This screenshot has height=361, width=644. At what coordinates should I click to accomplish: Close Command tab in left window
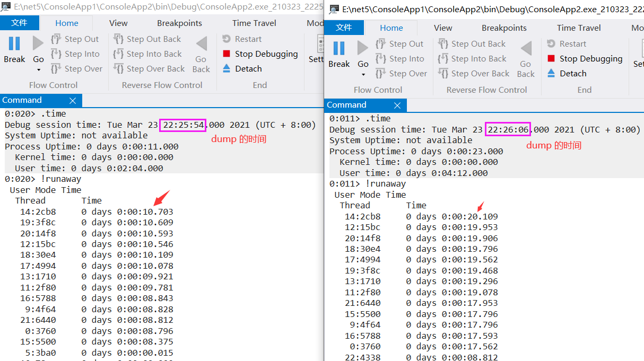coord(73,100)
